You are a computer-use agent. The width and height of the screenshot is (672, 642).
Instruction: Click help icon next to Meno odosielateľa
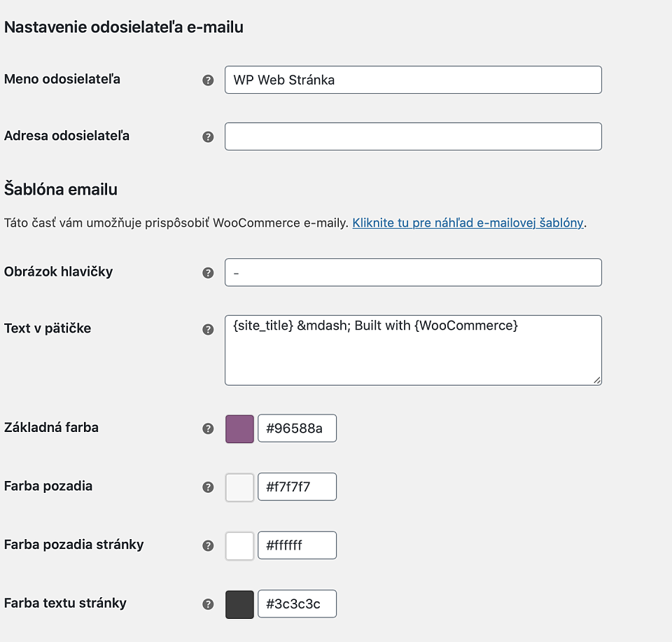click(x=208, y=81)
